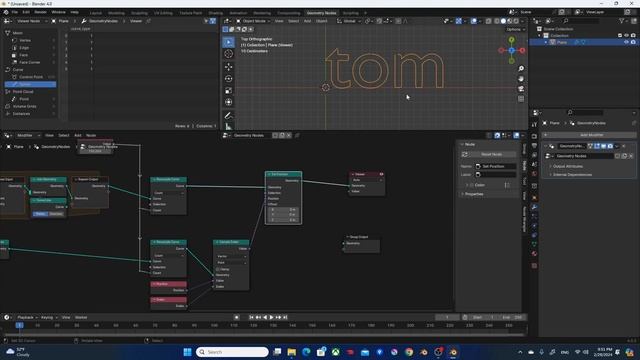Viewport: 640px width, 360px height.
Task: Toggle the Viewer node's active red icon
Action: point(381,174)
